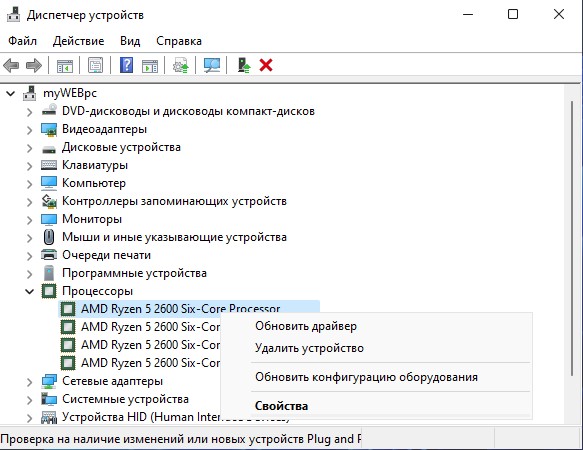Choose Обновить конфигурацию оборудования
583x450 pixels.
pos(366,377)
